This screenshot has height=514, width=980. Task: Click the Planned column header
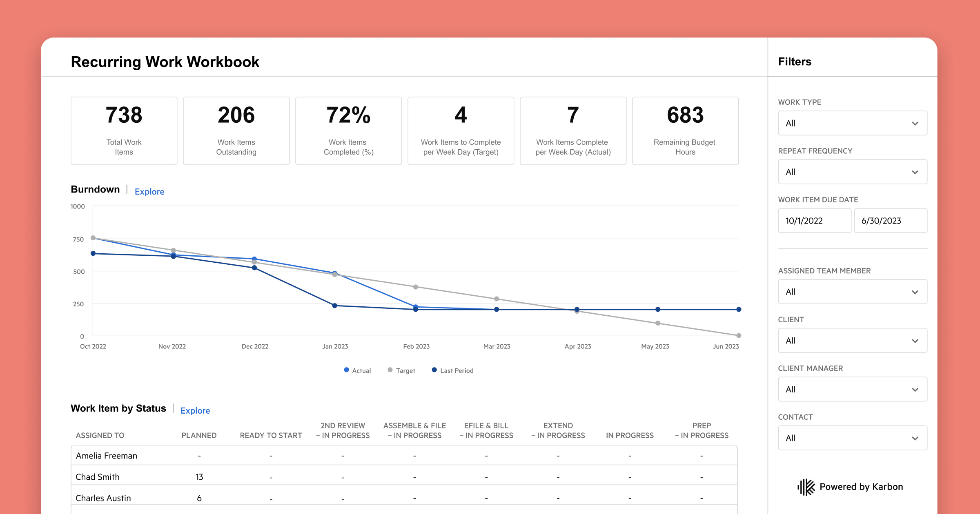[x=199, y=435]
